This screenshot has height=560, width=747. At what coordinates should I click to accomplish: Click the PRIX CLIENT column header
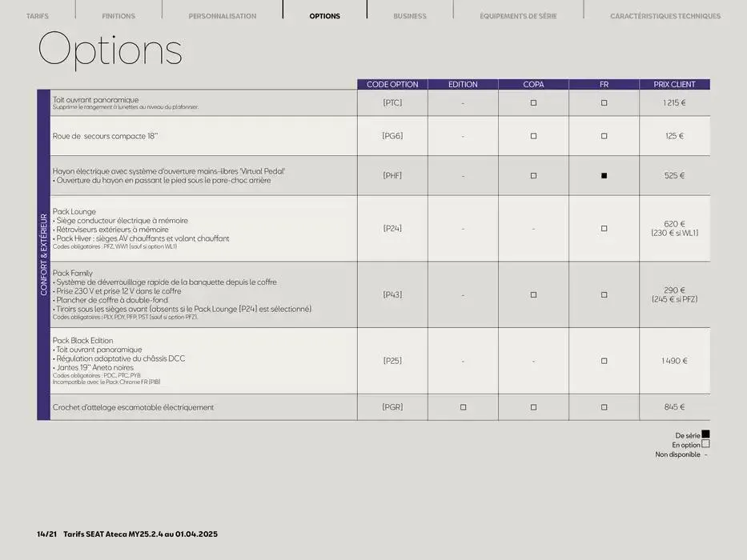coord(674,84)
